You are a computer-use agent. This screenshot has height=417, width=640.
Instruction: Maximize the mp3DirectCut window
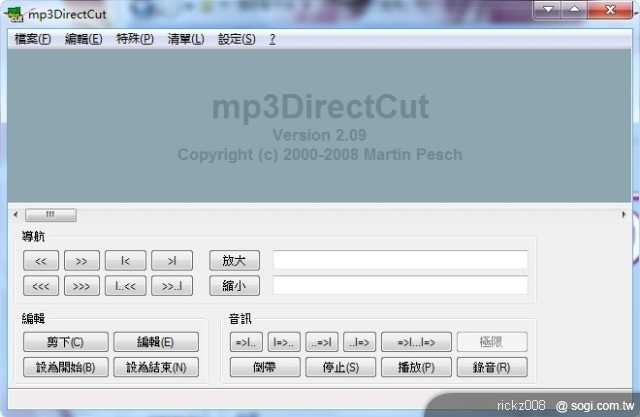[575, 9]
